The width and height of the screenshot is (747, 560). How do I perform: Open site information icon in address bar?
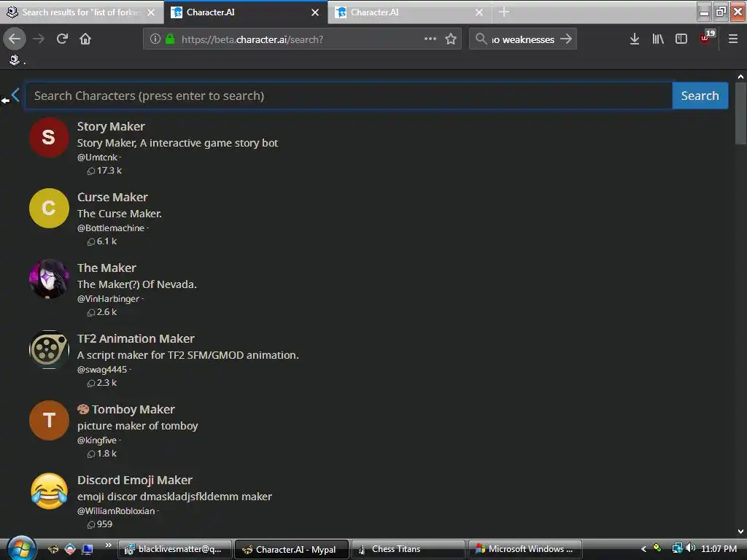pyautogui.click(x=155, y=39)
